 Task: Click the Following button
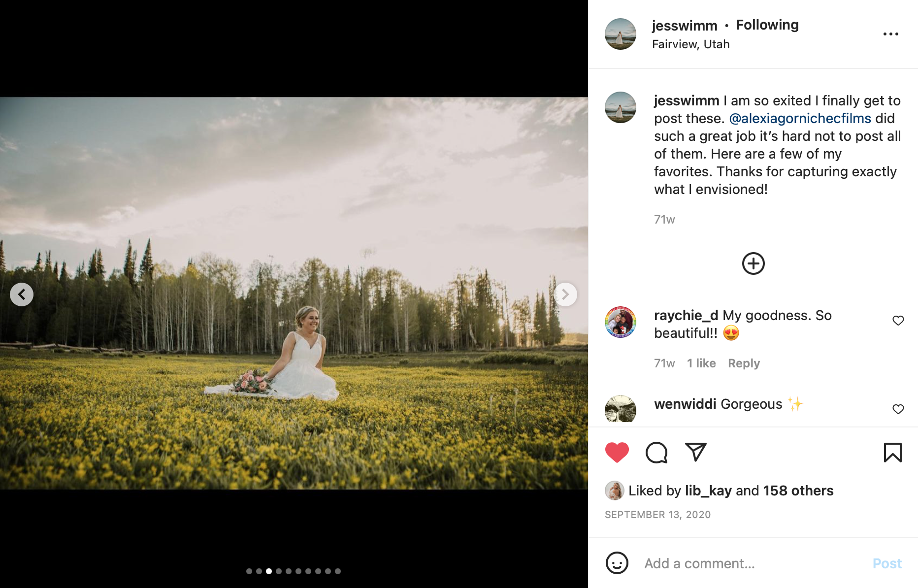[x=767, y=25]
